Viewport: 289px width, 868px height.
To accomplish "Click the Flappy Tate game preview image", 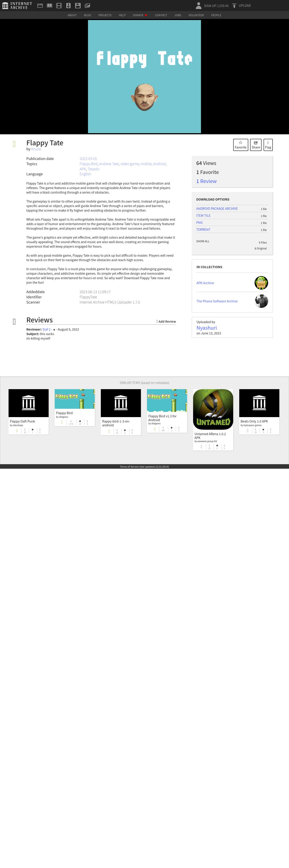I will point(144,76).
